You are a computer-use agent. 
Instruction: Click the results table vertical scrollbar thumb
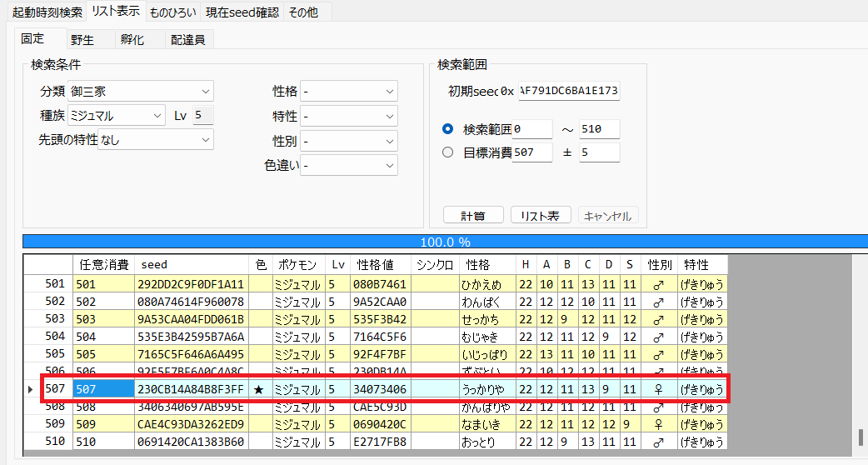(860, 437)
